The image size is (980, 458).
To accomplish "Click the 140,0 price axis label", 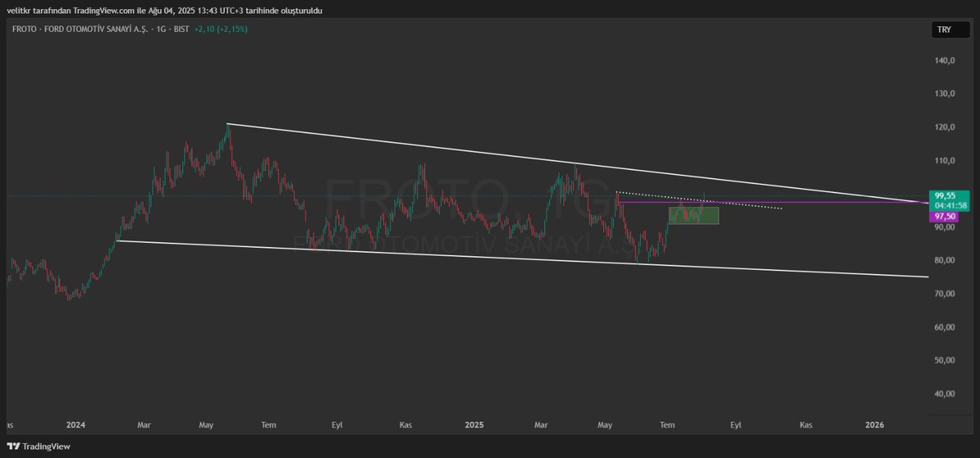I will [x=946, y=61].
